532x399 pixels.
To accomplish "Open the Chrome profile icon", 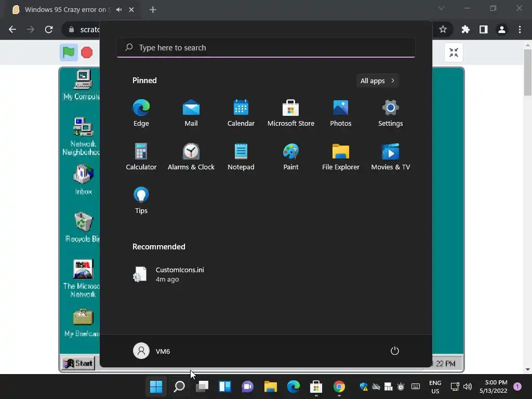I will 502,30.
